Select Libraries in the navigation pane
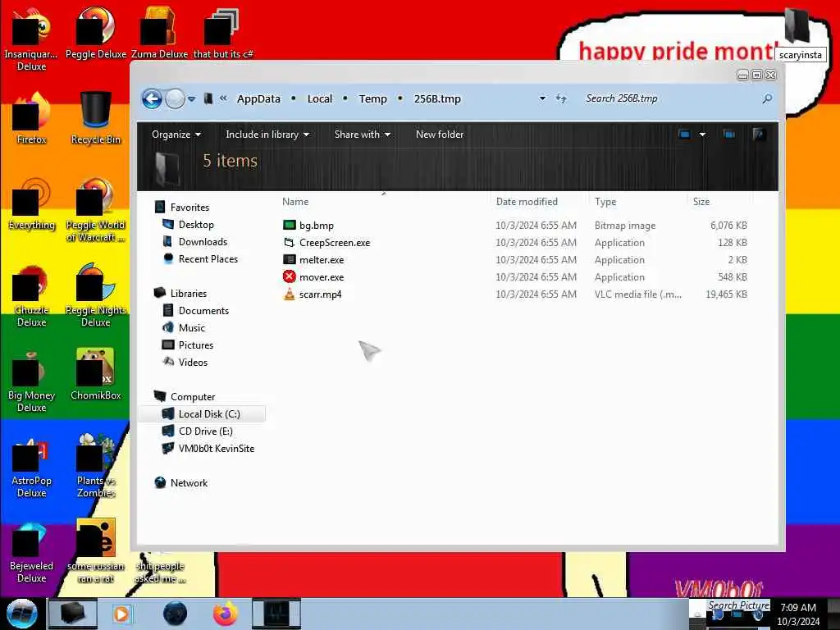This screenshot has width=840, height=630. 180,293
